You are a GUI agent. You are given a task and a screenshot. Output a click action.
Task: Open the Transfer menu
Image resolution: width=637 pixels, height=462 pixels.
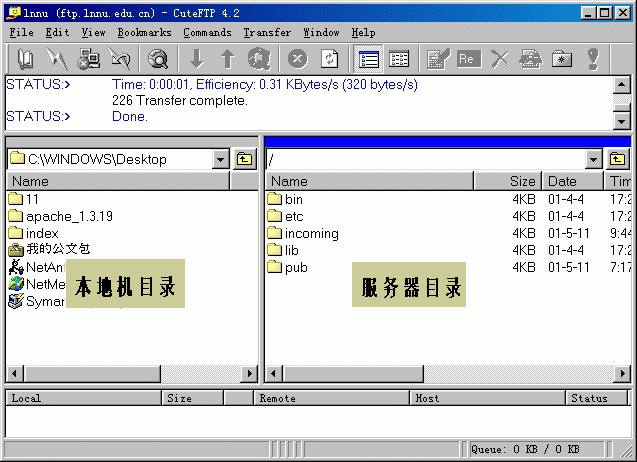(x=267, y=33)
